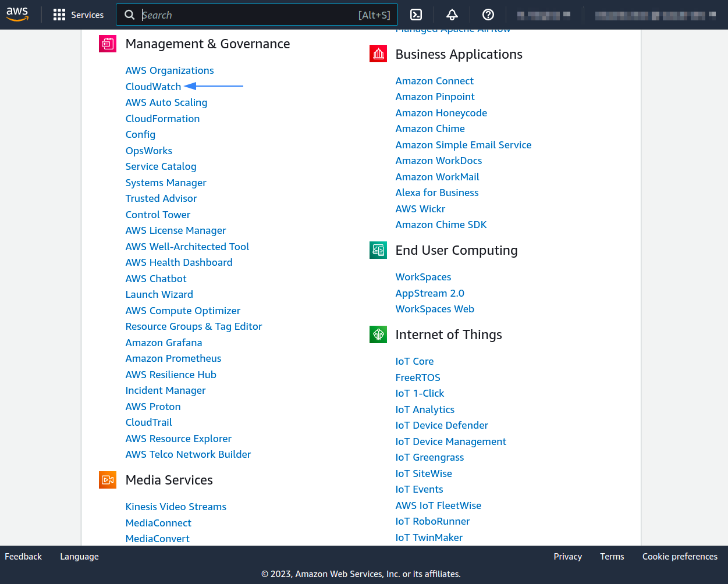Screen dimensions: 728x584
Task: Open AWS Resilience Hub
Action: (171, 375)
